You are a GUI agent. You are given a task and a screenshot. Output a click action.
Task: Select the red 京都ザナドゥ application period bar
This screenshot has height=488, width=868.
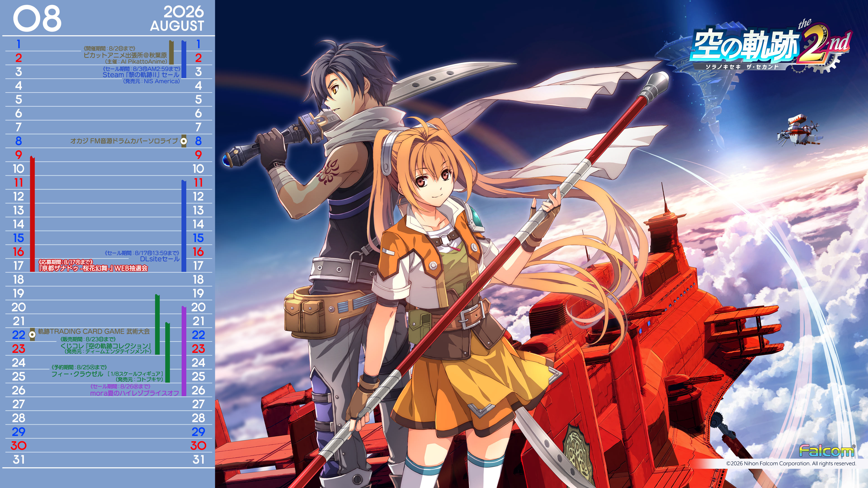coord(32,214)
